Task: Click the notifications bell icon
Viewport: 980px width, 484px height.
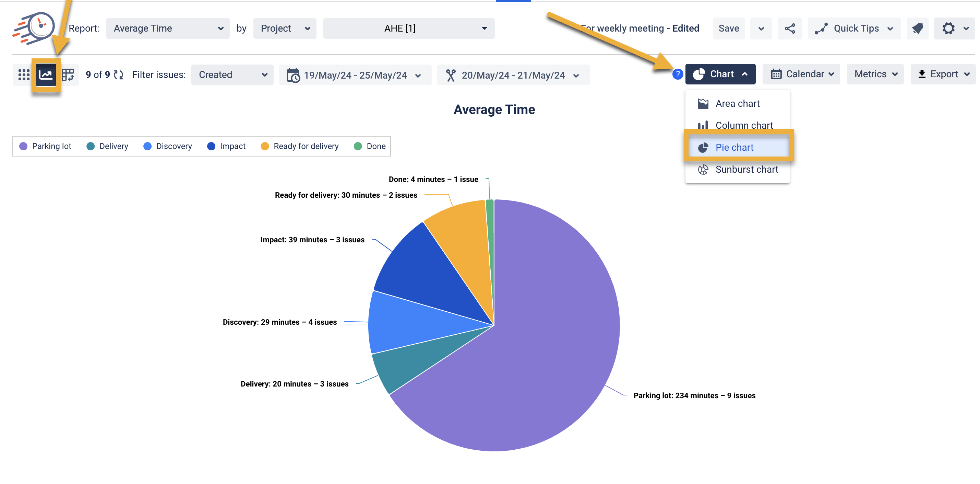Action: 918,28
